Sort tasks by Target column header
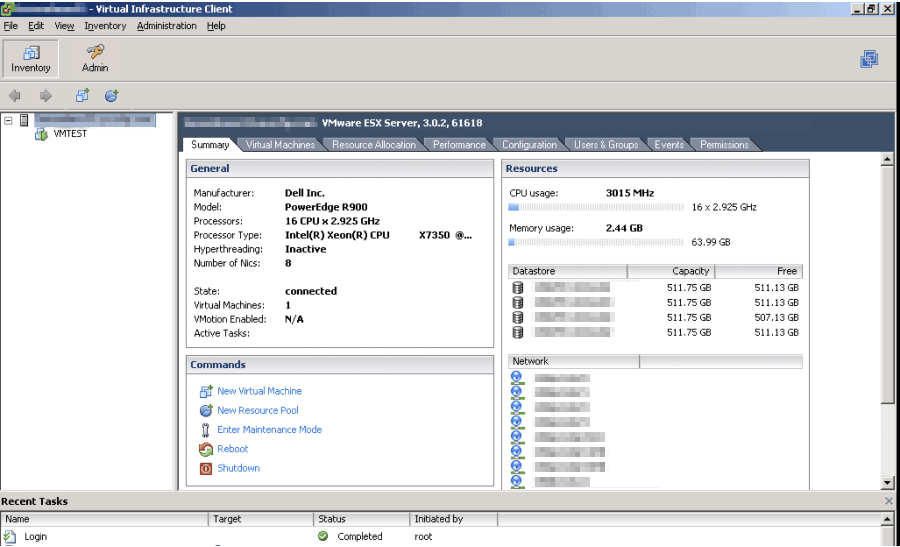This screenshot has width=900, height=547. (261, 519)
